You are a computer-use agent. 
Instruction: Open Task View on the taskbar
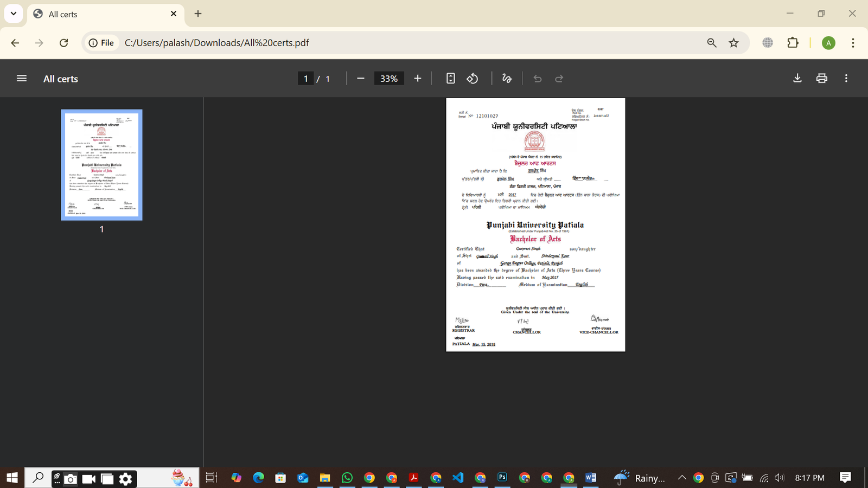click(212, 478)
